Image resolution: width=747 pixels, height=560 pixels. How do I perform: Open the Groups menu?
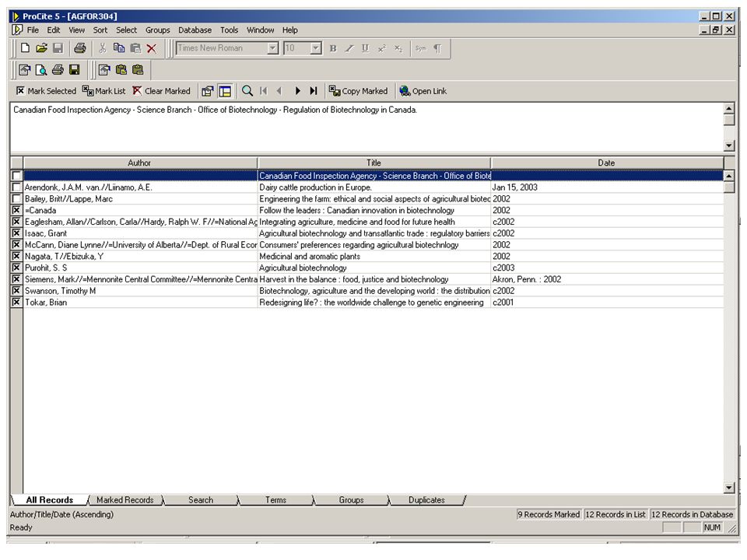158,30
